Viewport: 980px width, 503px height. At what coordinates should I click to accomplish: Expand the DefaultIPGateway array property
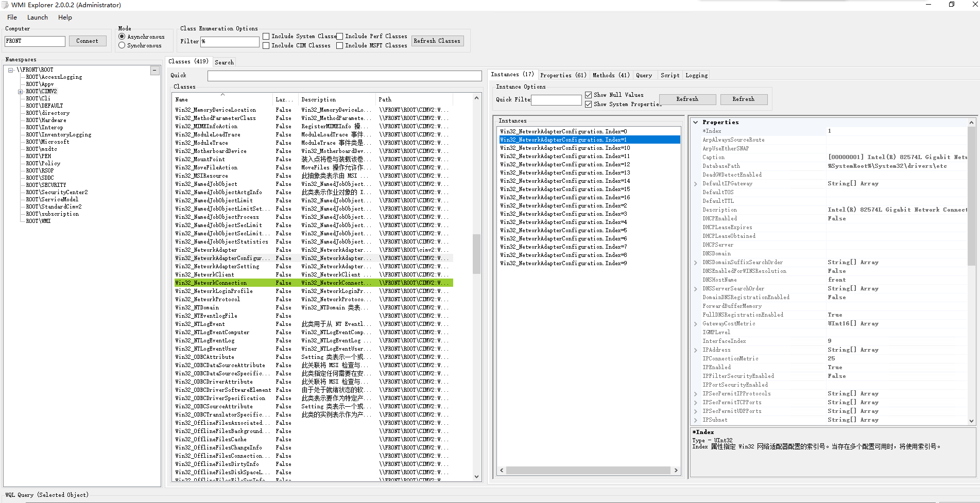point(696,184)
